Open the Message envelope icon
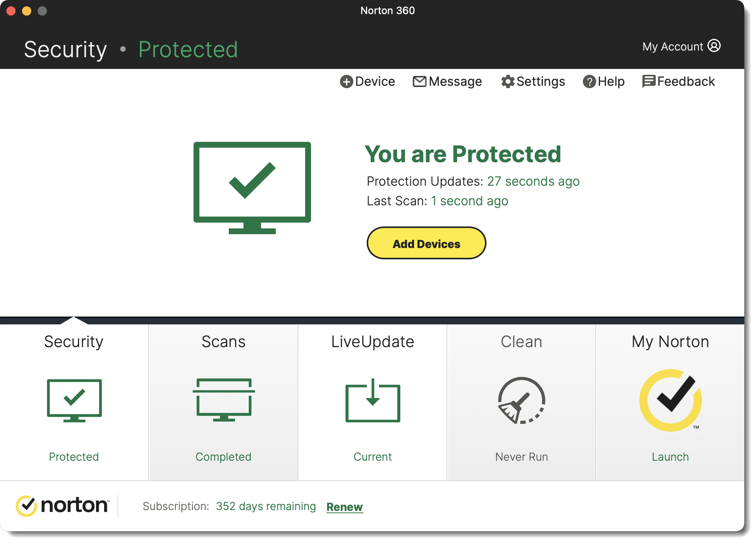756x543 pixels. click(x=420, y=81)
